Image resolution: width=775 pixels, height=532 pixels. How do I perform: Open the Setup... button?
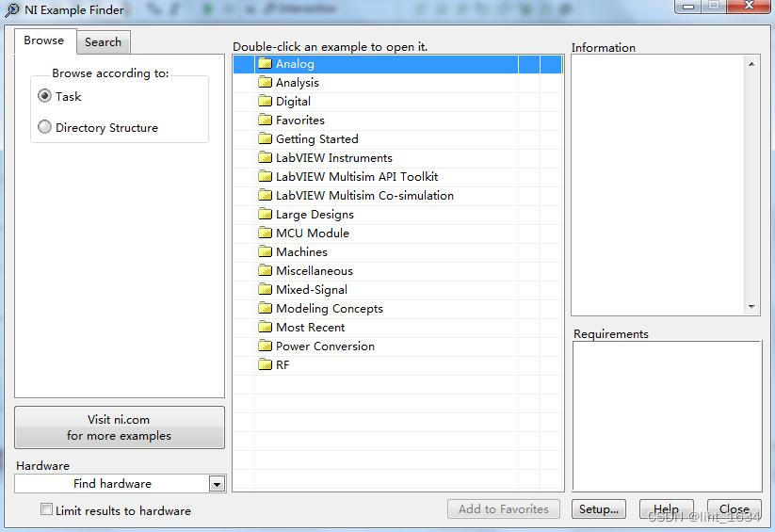pyautogui.click(x=599, y=509)
